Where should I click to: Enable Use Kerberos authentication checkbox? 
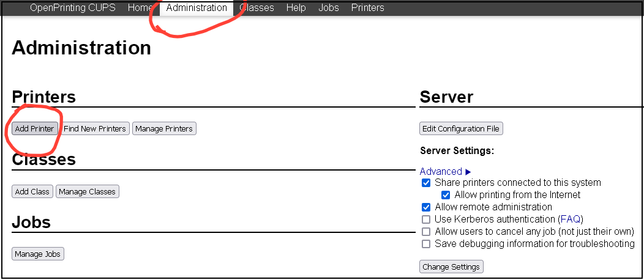point(426,219)
